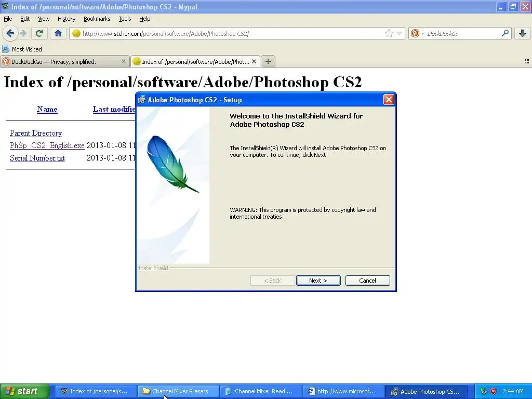This screenshot has height=399, width=532.
Task: Open the bookmark star dropdown arrow
Action: click(400, 33)
